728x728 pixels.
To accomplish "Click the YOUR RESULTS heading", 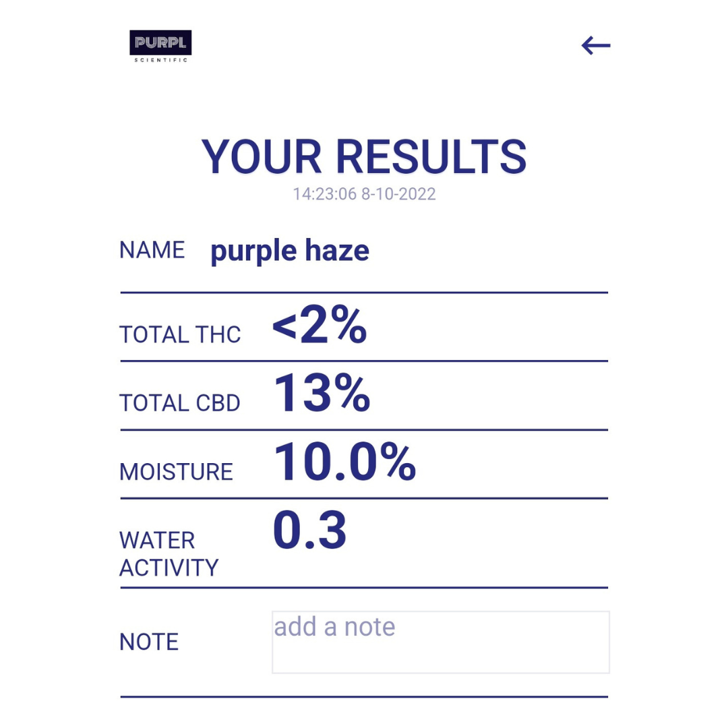I will (364, 156).
